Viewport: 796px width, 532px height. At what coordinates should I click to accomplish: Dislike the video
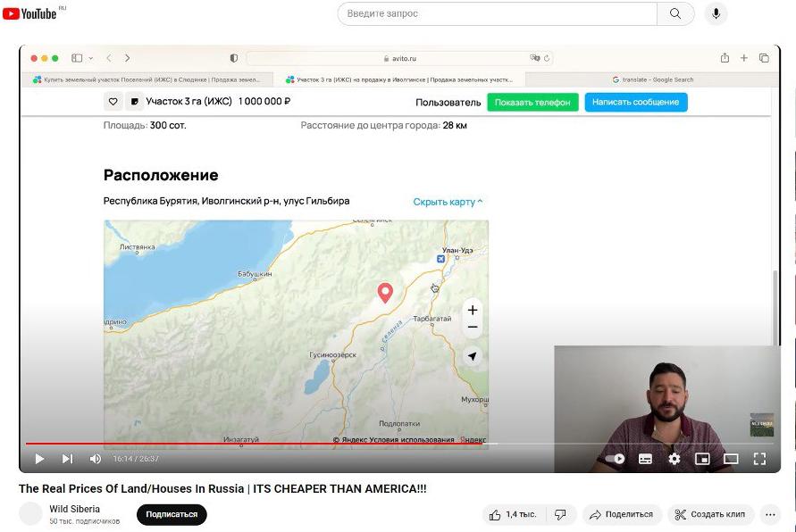click(x=560, y=515)
